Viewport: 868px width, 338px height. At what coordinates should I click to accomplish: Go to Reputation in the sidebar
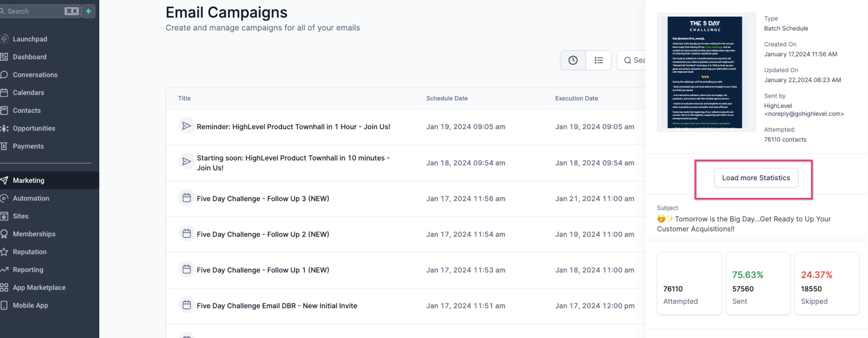click(30, 252)
